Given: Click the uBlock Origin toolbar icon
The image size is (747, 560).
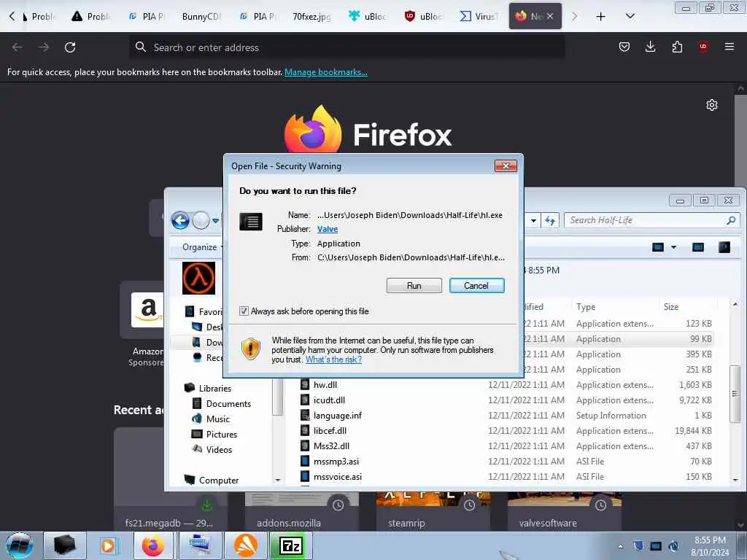Looking at the screenshot, I should [703, 47].
